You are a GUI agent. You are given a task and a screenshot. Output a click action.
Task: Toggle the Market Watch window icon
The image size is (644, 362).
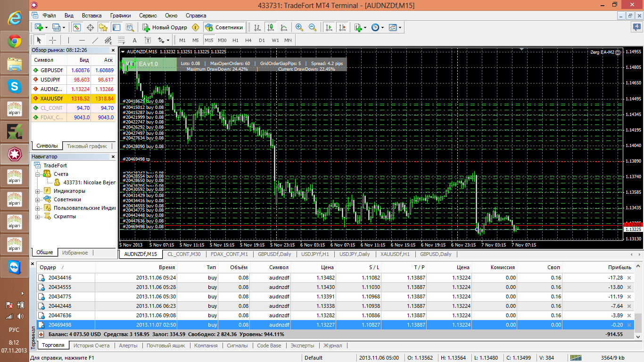[x=77, y=27]
